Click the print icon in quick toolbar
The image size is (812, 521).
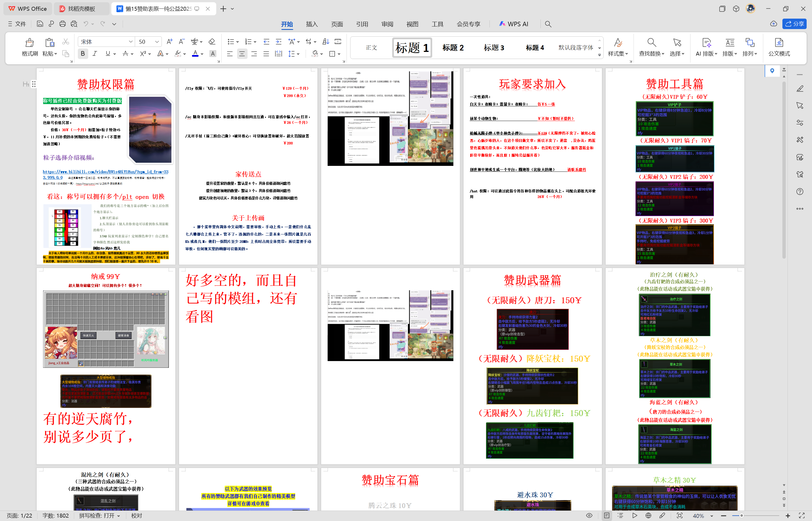pyautogui.click(x=63, y=24)
